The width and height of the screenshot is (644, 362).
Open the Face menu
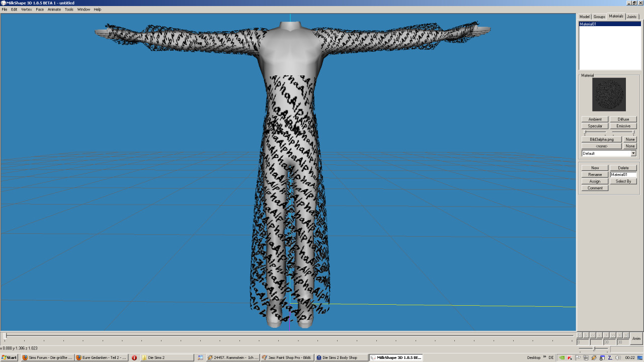tap(40, 10)
